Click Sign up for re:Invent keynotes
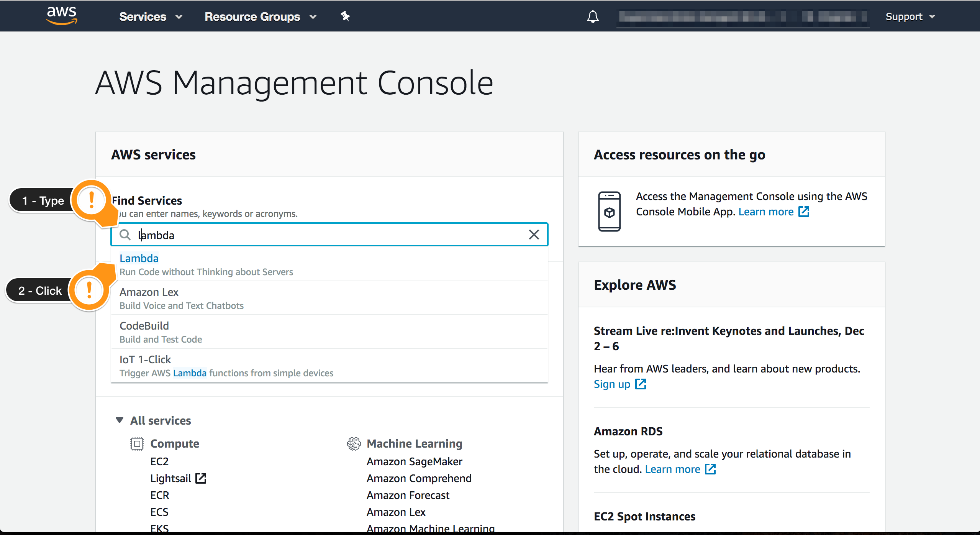980x535 pixels. (x=612, y=384)
